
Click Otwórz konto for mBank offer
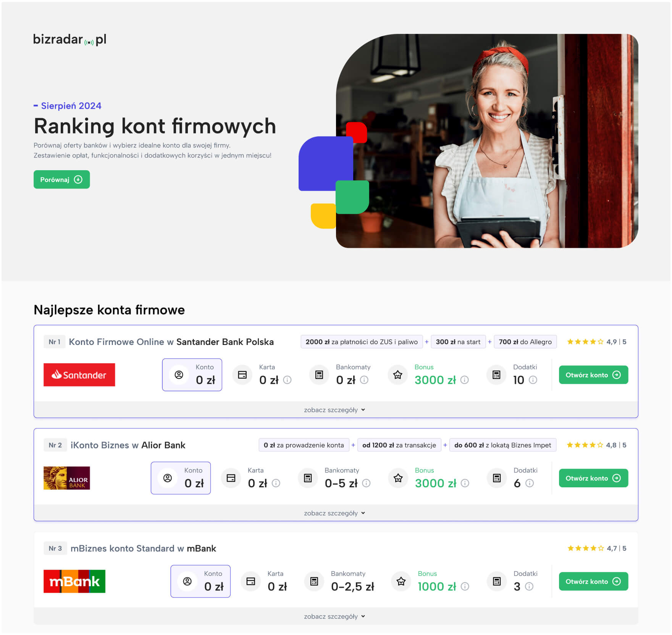594,582
